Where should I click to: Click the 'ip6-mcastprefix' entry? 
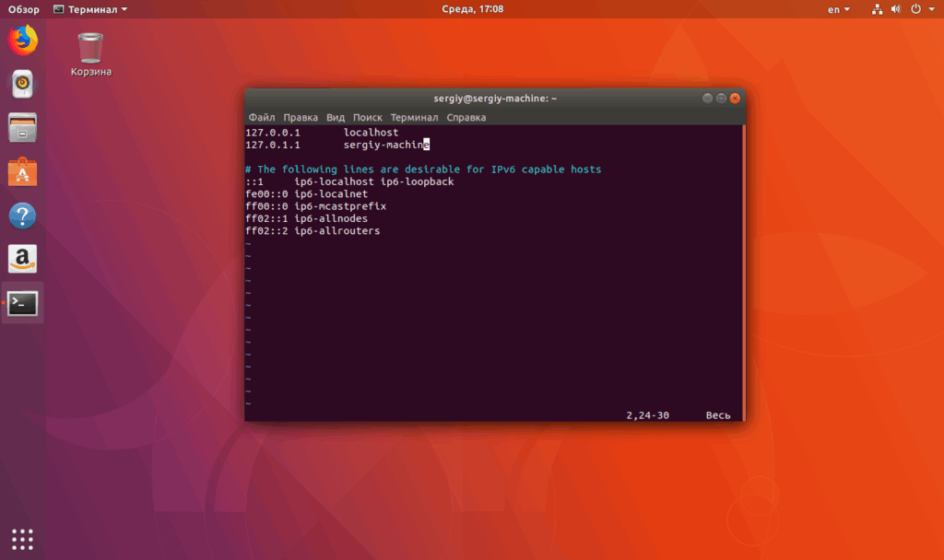[340, 206]
